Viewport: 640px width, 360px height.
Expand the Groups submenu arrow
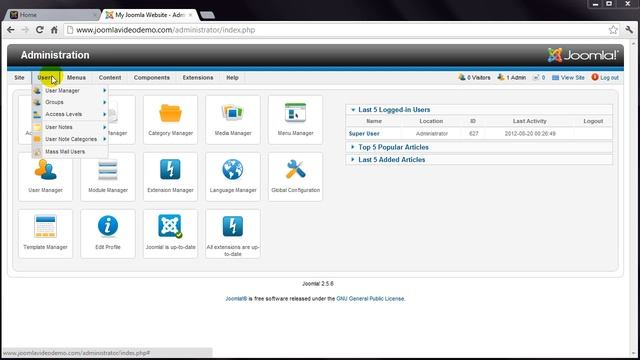tap(105, 102)
